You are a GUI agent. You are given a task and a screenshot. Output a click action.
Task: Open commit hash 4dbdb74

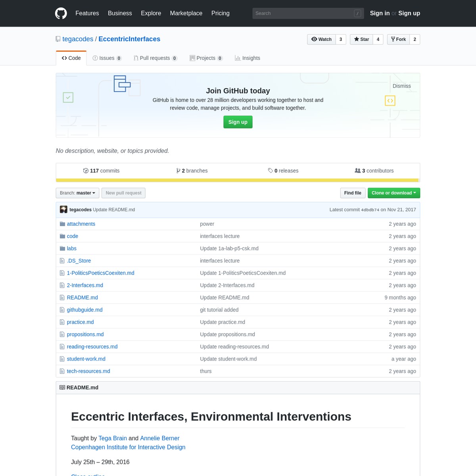[x=370, y=210]
